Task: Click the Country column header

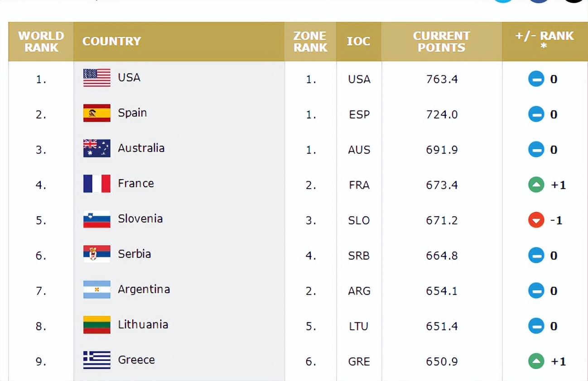Action: point(111,42)
